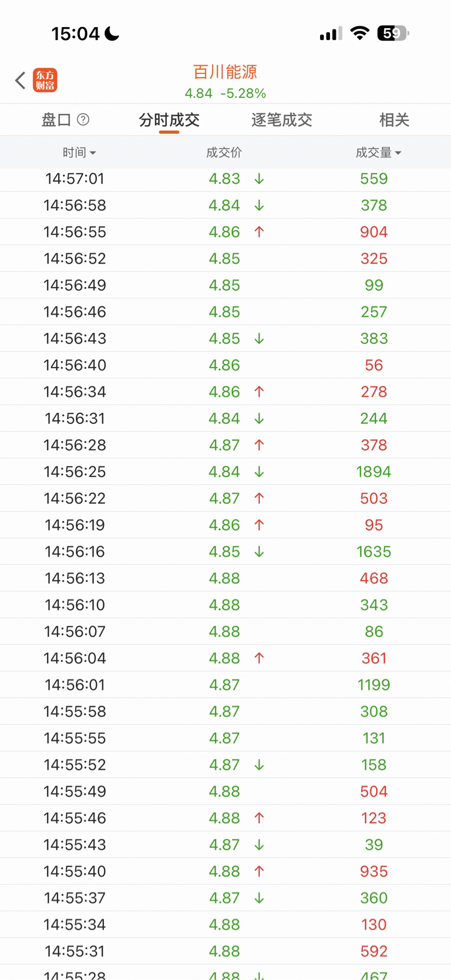Tap the moon focus mode icon
Screen dimensions: 451x980
pos(112,34)
